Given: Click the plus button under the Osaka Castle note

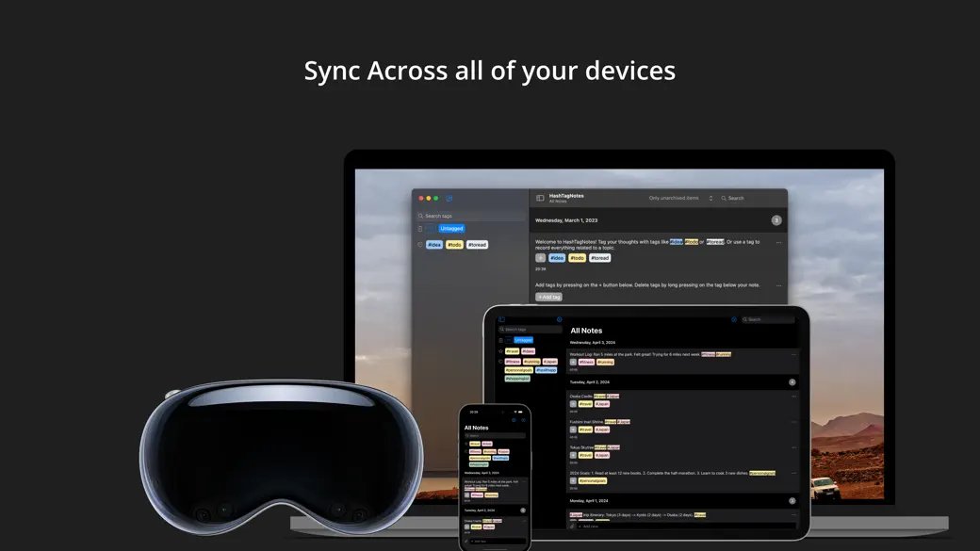Looking at the screenshot, I should [x=573, y=404].
